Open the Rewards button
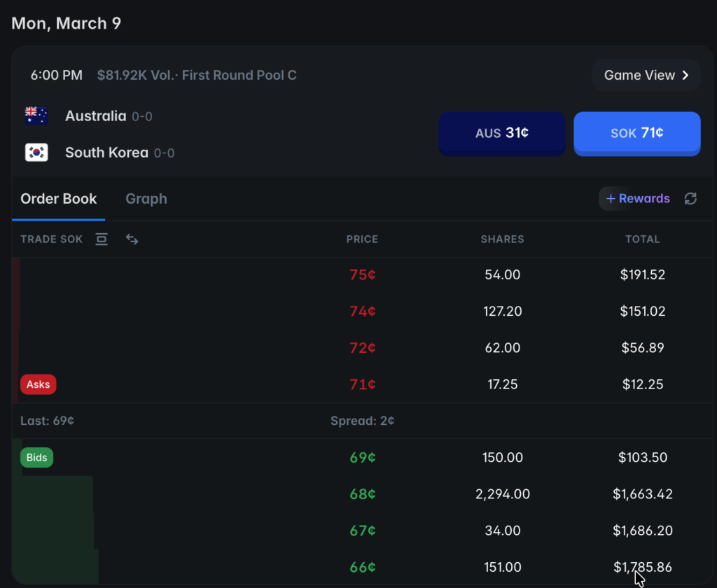Screen dimensions: 717x588 point(636,199)
